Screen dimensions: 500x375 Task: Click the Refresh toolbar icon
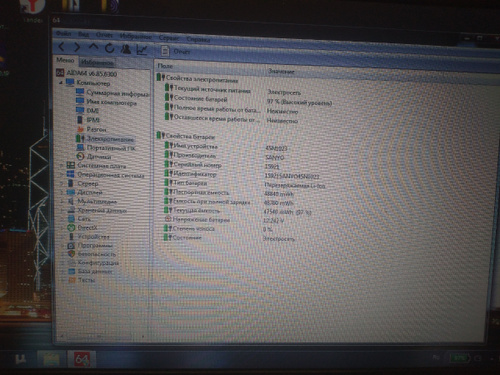(x=110, y=48)
